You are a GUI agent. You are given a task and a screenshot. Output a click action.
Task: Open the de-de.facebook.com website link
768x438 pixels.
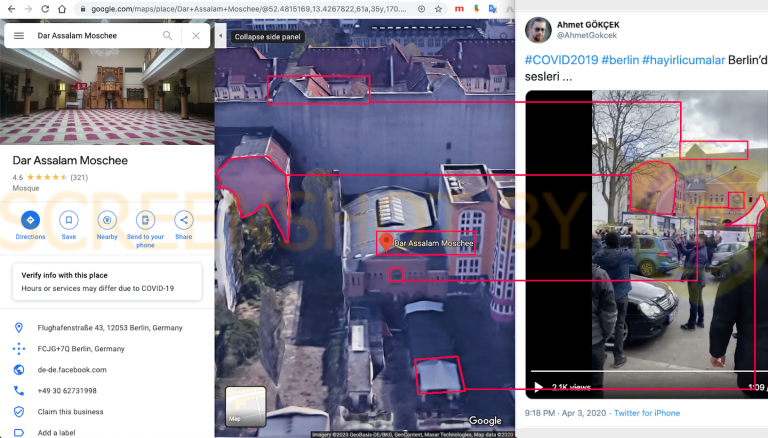[x=72, y=370]
